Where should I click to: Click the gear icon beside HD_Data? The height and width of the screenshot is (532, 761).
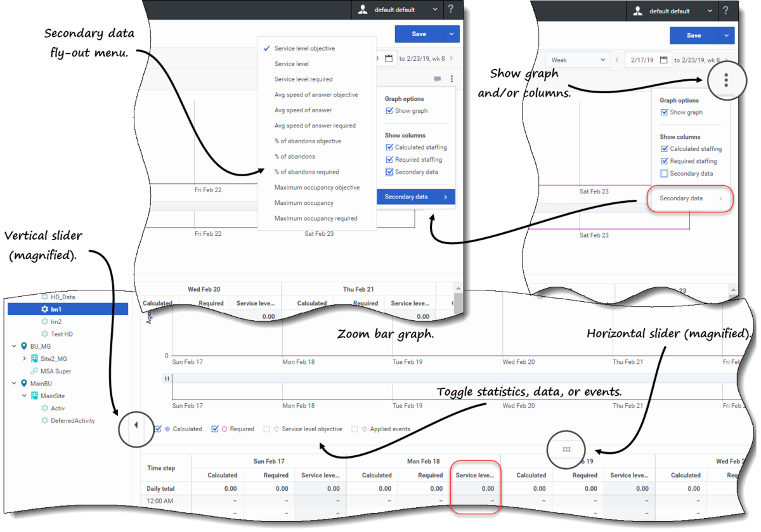point(44,297)
